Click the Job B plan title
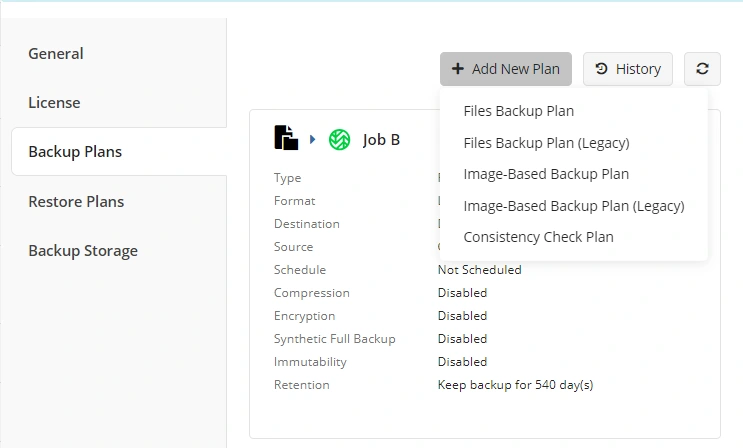Viewport: 743px width, 448px height. (x=381, y=140)
